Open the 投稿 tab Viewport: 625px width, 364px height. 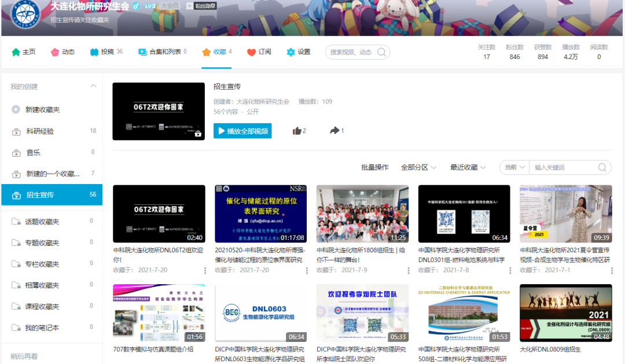point(106,52)
